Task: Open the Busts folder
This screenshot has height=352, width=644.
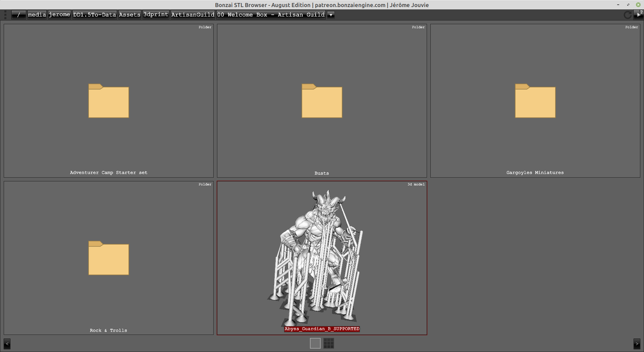Action: click(322, 101)
